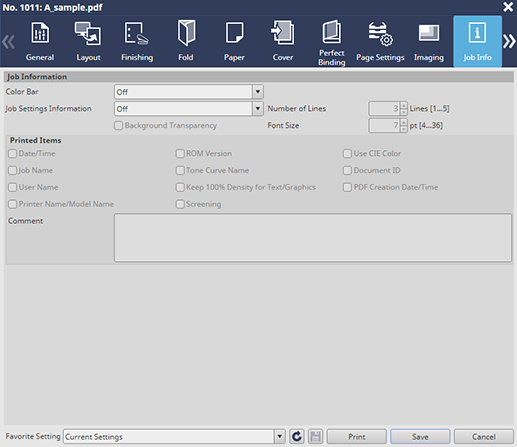Viewport: 517px width, 447px height.
Task: Open the Layout settings icon
Action: (x=88, y=33)
